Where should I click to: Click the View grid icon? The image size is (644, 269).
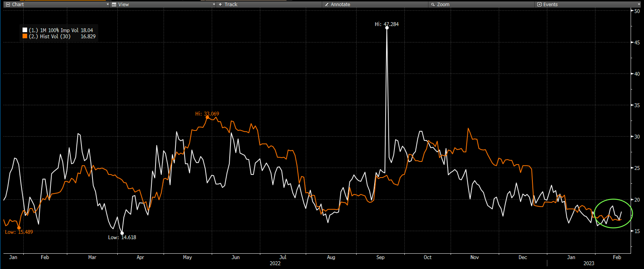(x=114, y=5)
